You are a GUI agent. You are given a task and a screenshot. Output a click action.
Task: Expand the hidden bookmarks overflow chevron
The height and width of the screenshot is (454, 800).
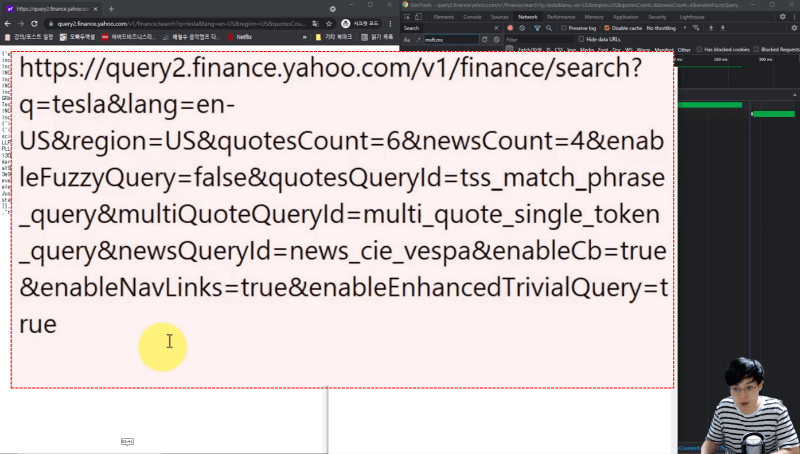tap(303, 37)
